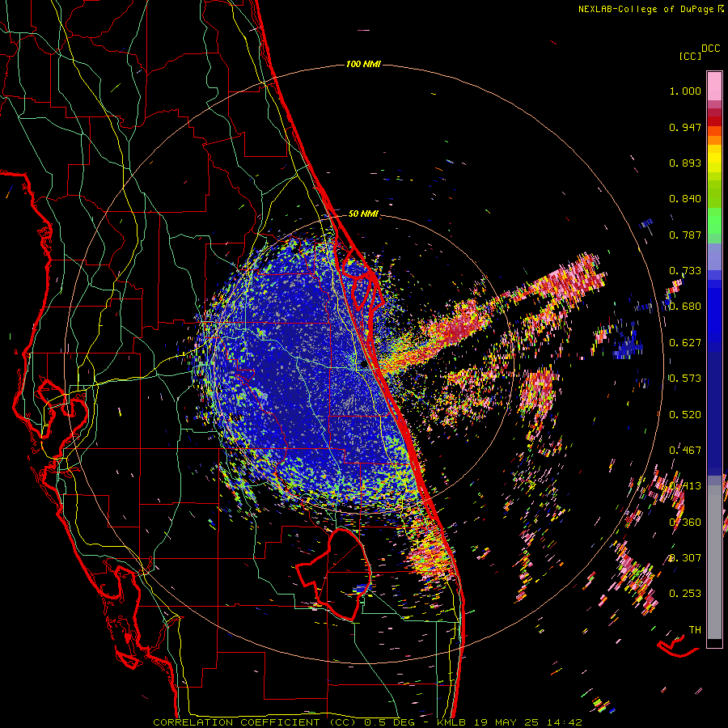728x728 pixels.
Task: Click the 19 MAY 25 14:42 timestamp
Action: [528, 722]
